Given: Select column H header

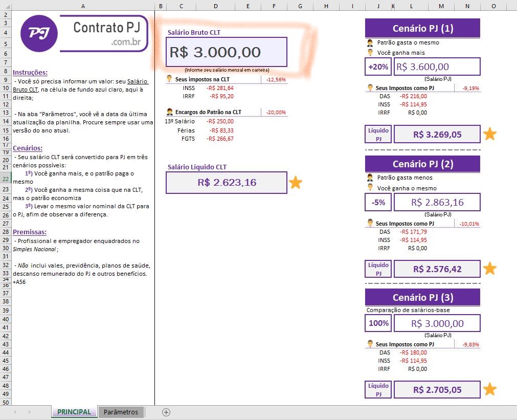Looking at the screenshot, I should click(326, 6).
